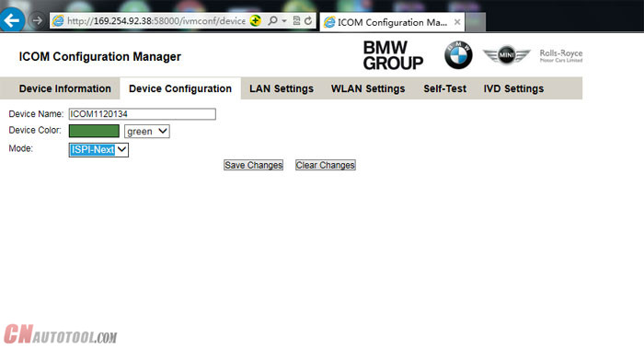Viewport: 644px width, 349px height.
Task: Click the green shield icon in address bar
Action: click(256, 20)
